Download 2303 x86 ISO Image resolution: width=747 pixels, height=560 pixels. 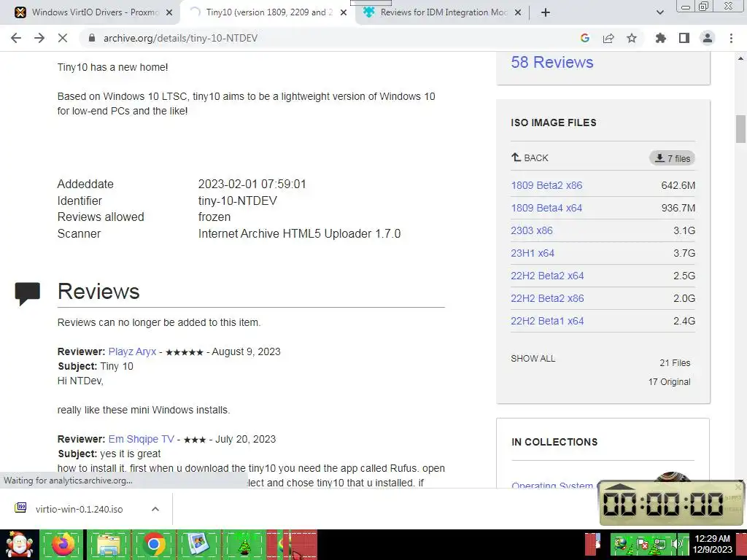coord(532,230)
